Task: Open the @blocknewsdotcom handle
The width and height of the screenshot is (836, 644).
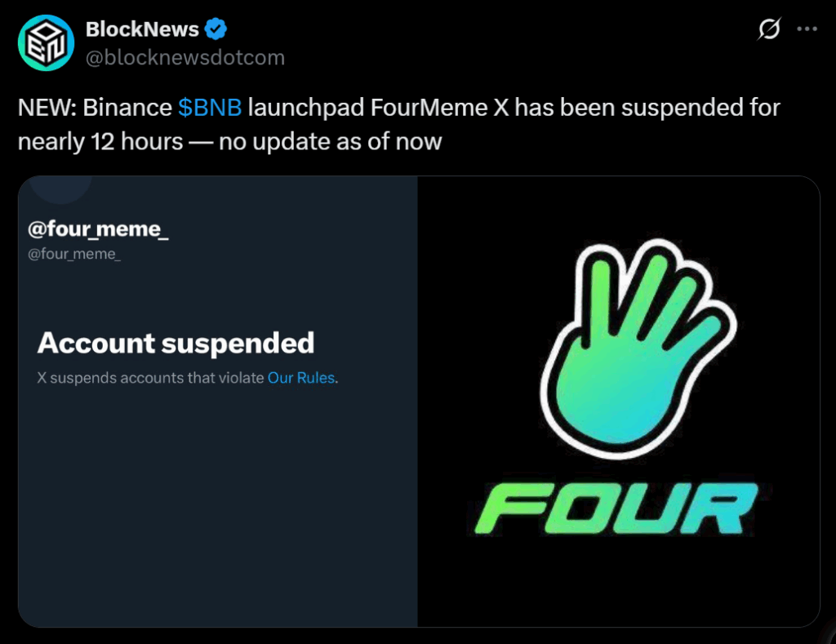Action: [185, 58]
